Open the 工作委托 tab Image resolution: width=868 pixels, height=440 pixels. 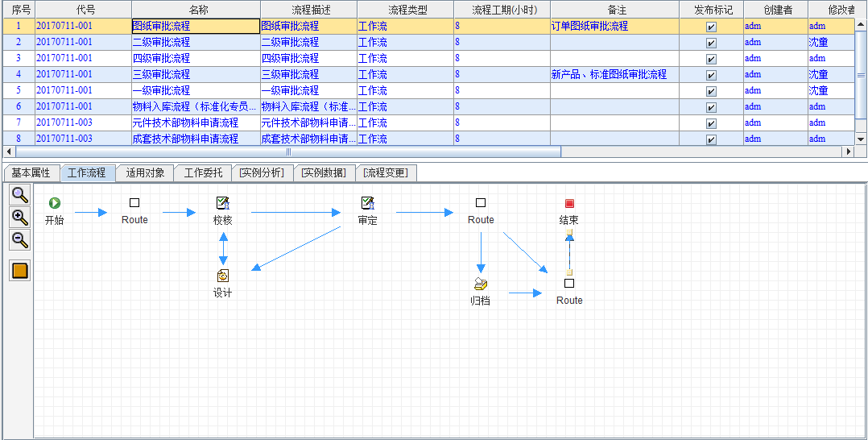pos(203,173)
